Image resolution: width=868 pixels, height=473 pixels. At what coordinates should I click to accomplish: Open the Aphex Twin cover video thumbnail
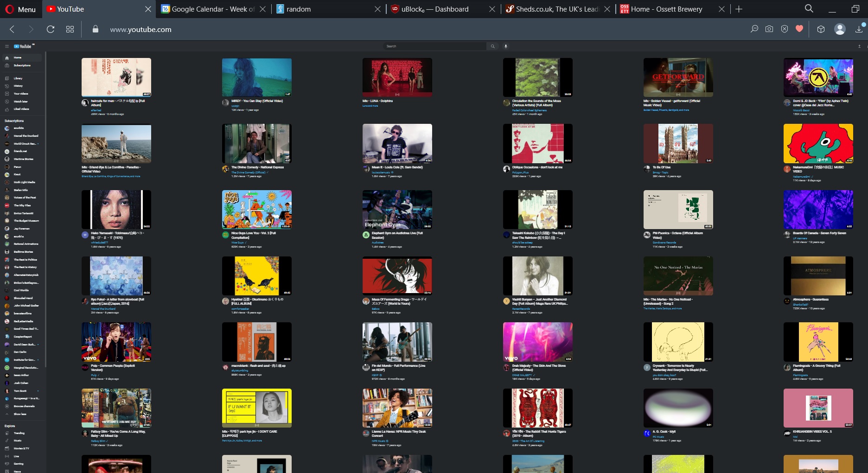(x=818, y=77)
